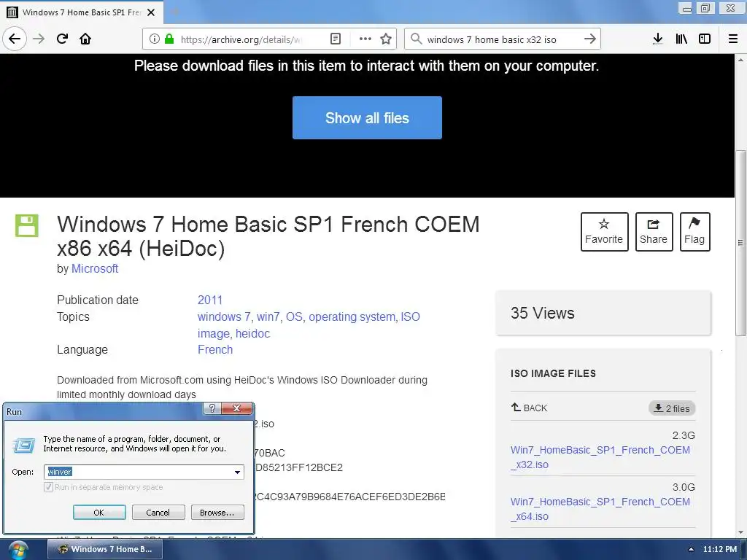Image resolution: width=747 pixels, height=560 pixels.
Task: Reload the current page
Action: coord(63,39)
